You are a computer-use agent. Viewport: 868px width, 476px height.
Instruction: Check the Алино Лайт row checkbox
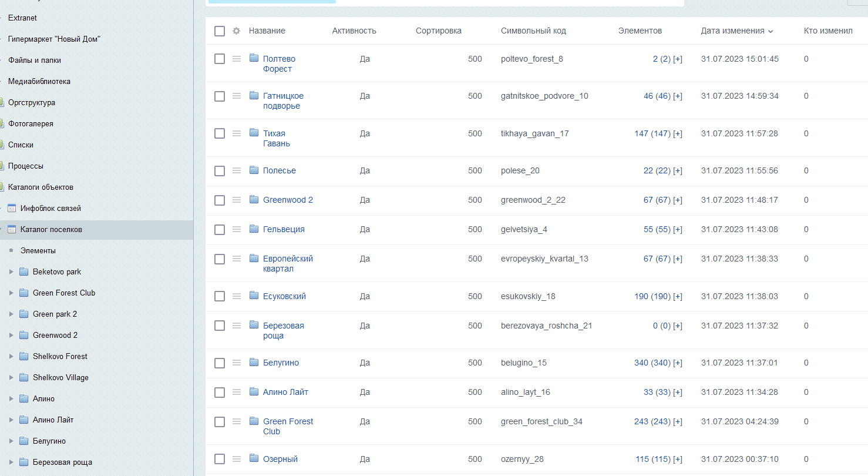tap(220, 393)
